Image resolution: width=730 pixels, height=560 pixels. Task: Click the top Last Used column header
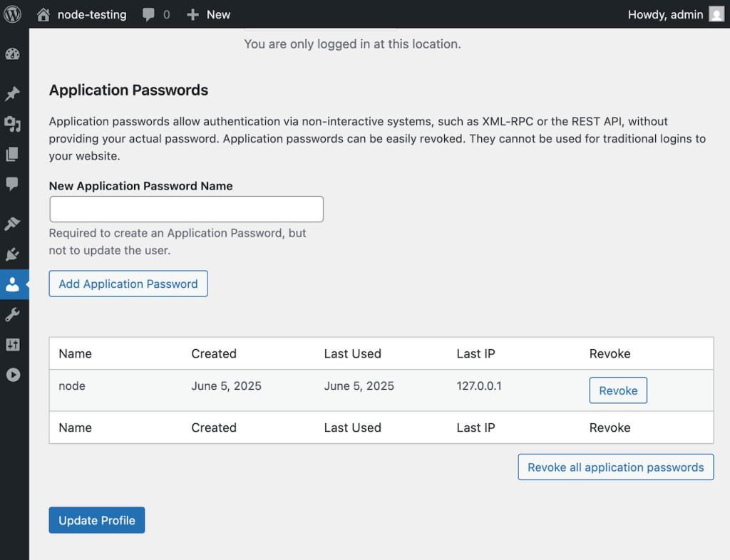(x=352, y=353)
